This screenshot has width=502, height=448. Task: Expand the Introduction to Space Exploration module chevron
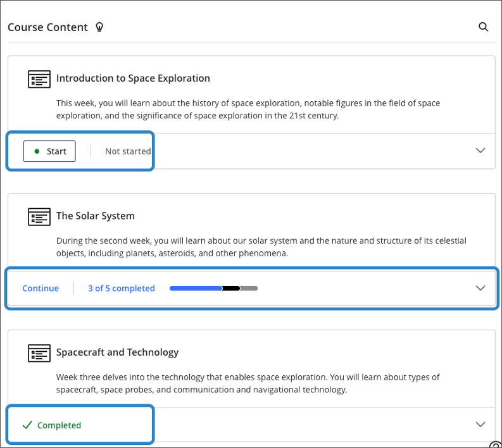click(x=480, y=151)
